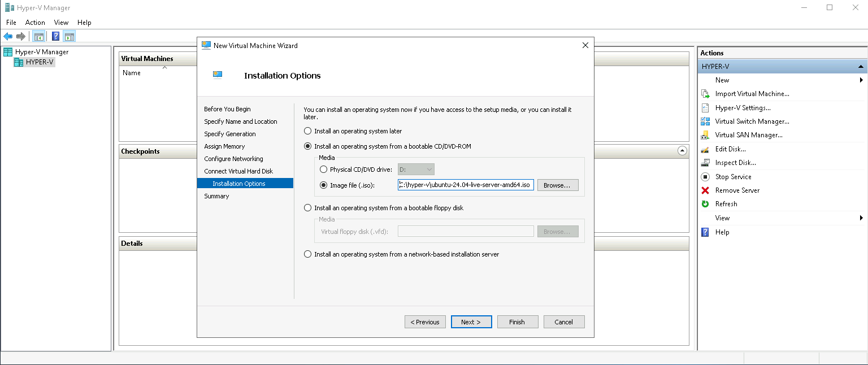Collapse the Checkpoints panel chevron
The image size is (868, 365).
tap(682, 151)
